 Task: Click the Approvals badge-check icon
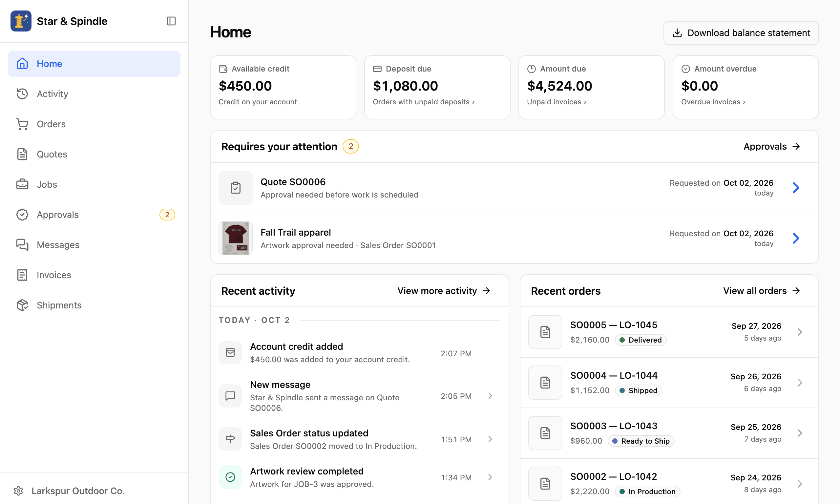click(22, 215)
